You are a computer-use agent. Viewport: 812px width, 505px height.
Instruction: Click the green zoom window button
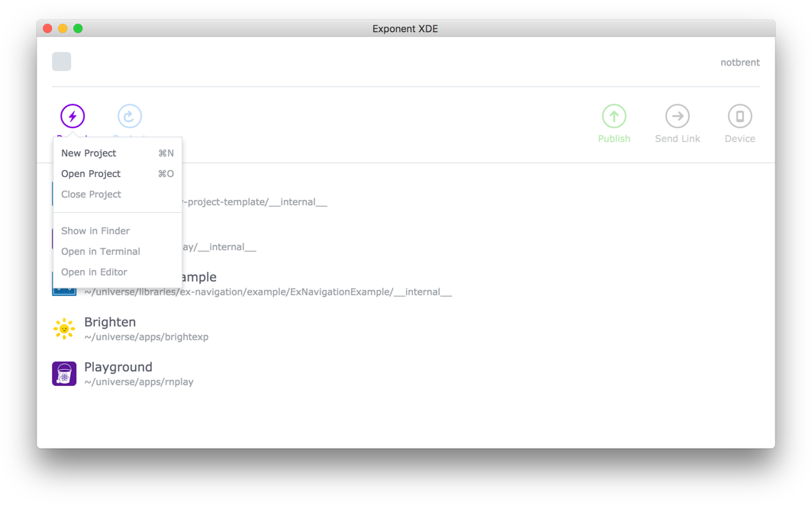tap(78, 28)
